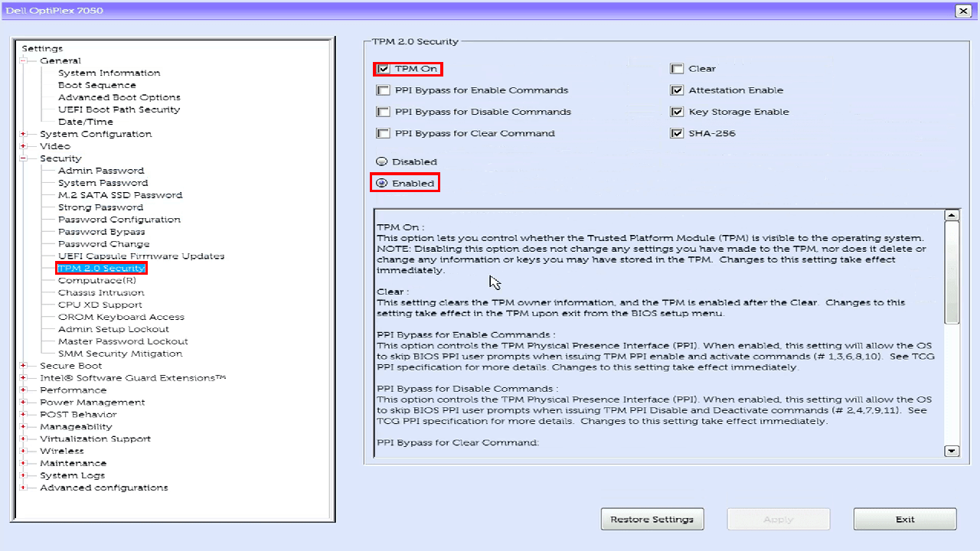The height and width of the screenshot is (551, 980).
Task: Open Advanced Boot Options
Action: [x=119, y=97]
